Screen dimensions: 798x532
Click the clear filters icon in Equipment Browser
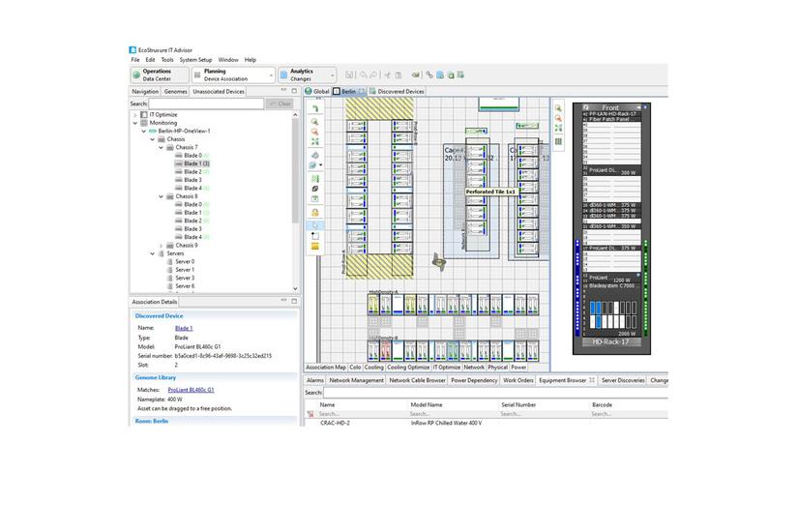coord(310,414)
